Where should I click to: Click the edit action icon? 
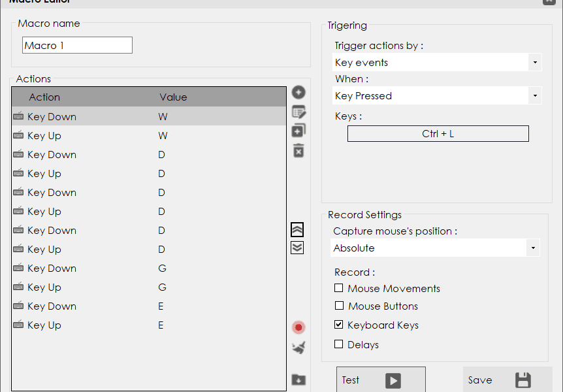coord(298,112)
